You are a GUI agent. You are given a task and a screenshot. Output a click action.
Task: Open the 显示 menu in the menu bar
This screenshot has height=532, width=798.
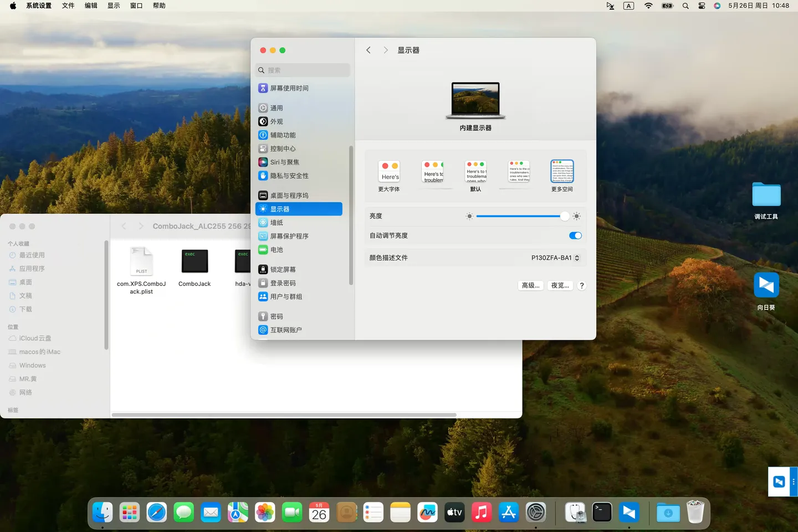coord(114,6)
